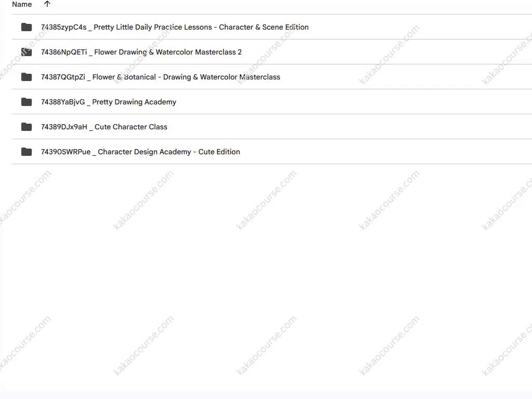Viewport: 532px width, 399px height.
Task: Click the Name column header
Action: 22,4
